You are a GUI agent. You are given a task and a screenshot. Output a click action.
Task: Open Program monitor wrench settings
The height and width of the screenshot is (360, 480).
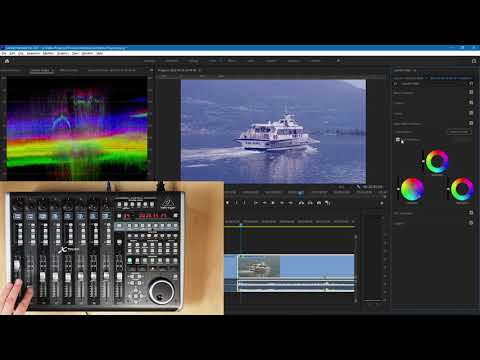pyautogui.click(x=359, y=187)
